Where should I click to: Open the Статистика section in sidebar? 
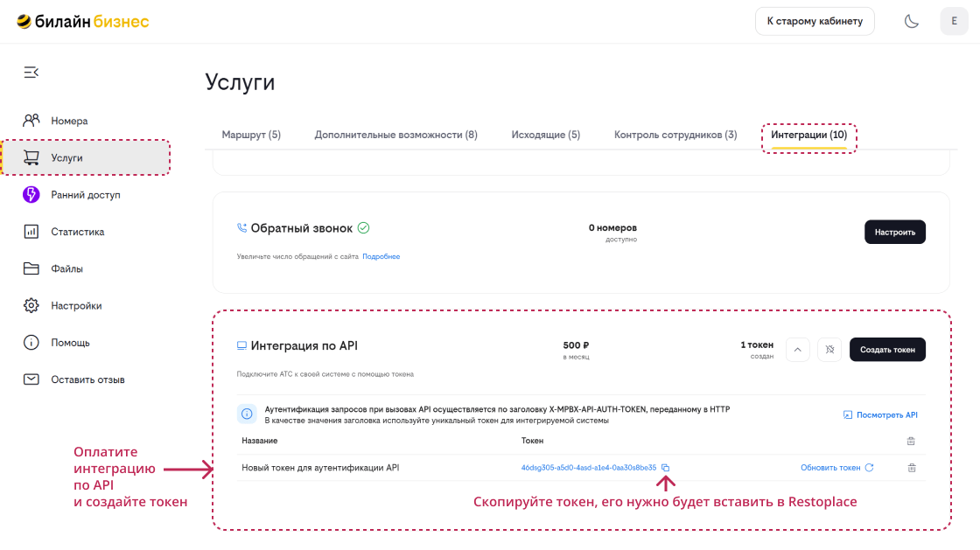(x=76, y=231)
